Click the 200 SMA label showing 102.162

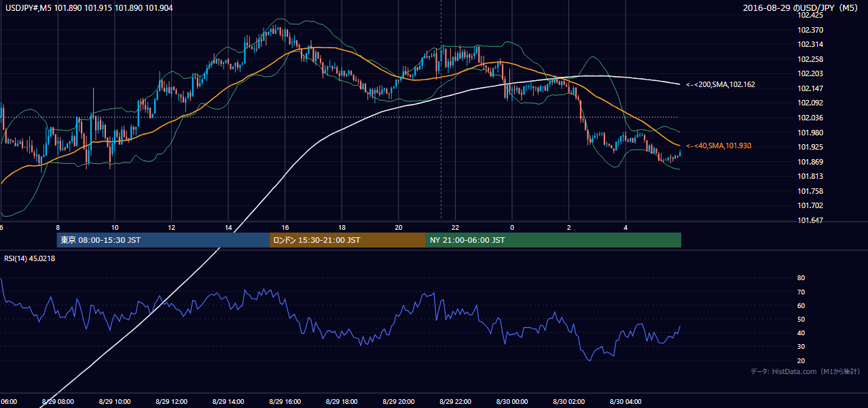(720, 85)
